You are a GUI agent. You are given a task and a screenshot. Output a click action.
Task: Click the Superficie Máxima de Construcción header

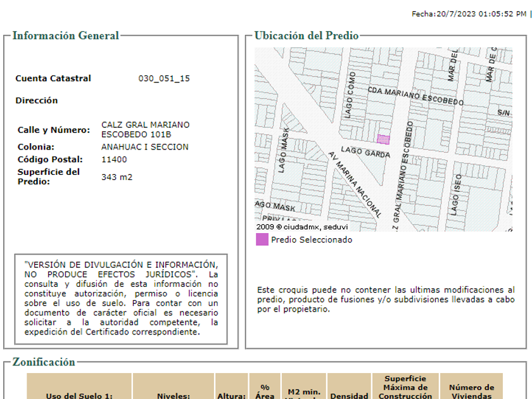405,387
